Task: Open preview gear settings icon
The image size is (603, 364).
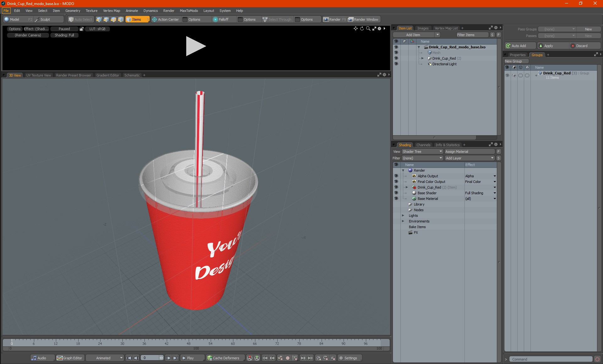Action: coord(379,29)
